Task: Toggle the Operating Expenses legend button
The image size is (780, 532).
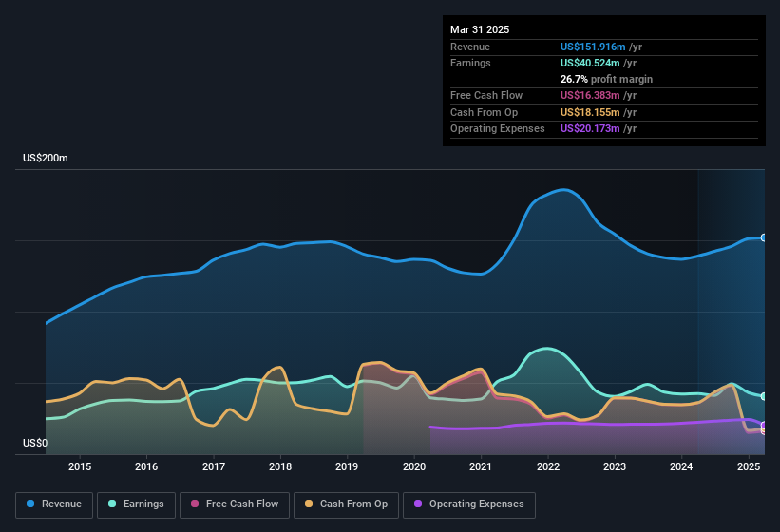Action: coord(469,504)
